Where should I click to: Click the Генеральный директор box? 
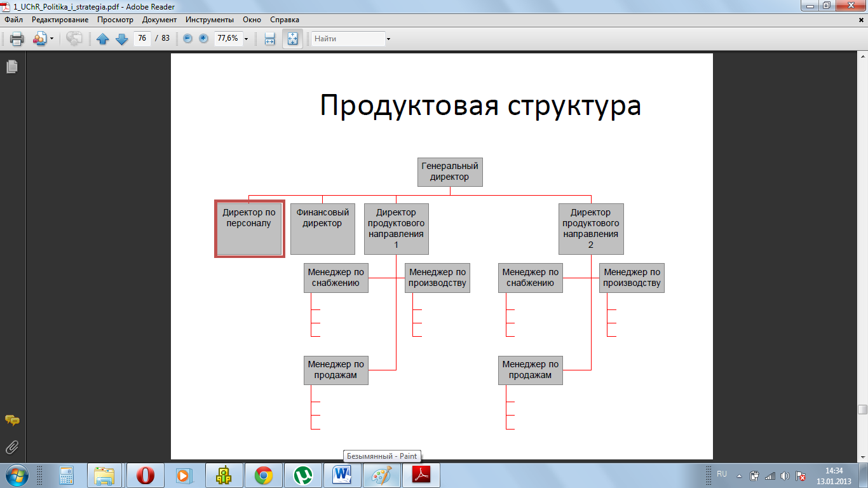pos(450,172)
